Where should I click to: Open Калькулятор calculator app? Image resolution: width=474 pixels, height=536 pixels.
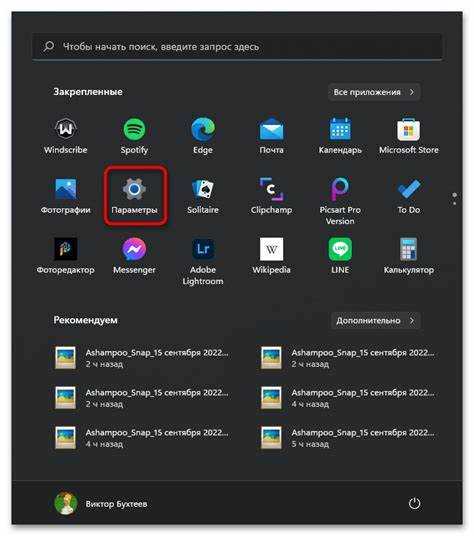pos(409,256)
